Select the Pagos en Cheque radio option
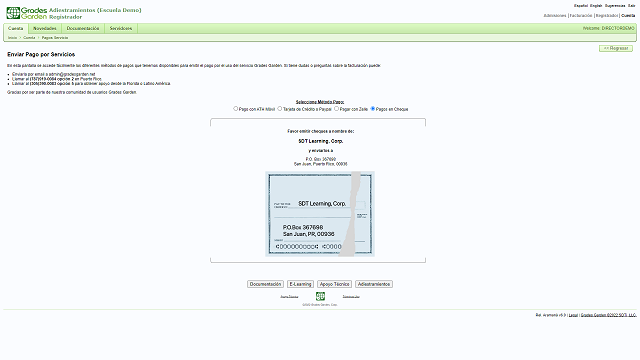Image resolution: width=640 pixels, height=360 pixels. 373,109
